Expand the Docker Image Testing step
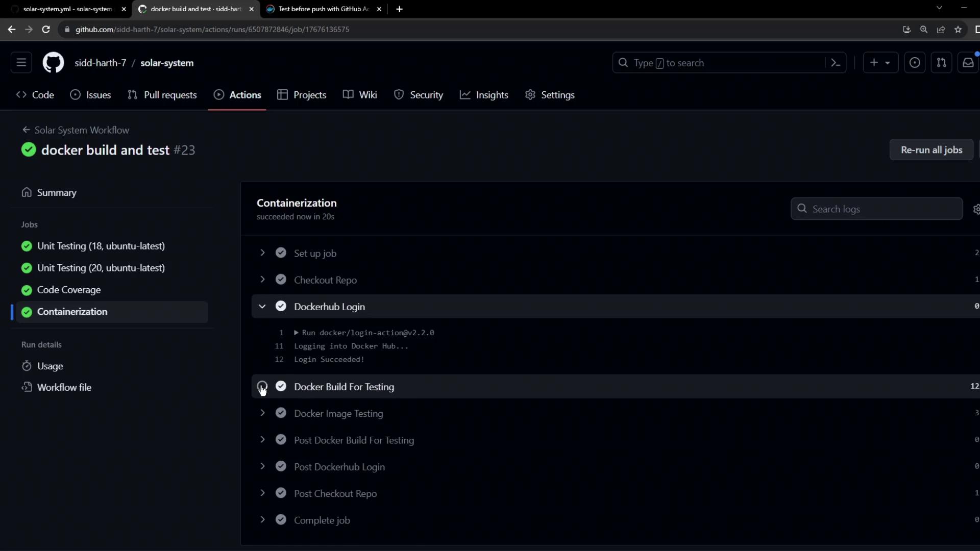The width and height of the screenshot is (980, 551). pos(262,413)
